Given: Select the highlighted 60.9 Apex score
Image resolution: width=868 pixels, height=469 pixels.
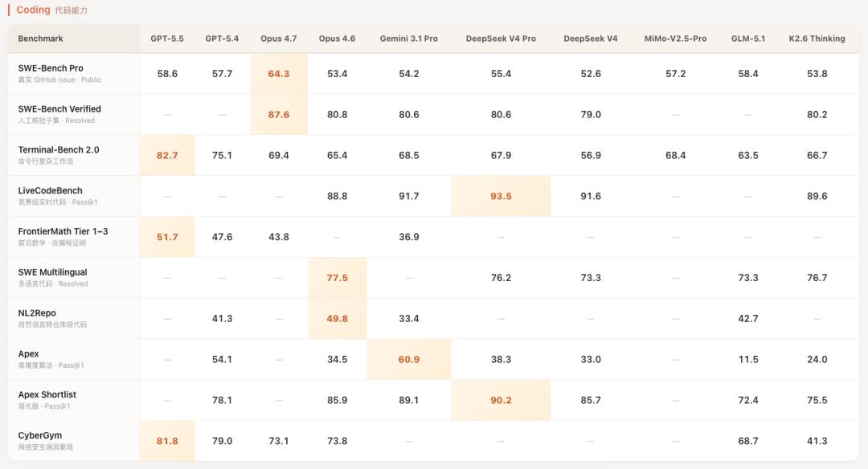Looking at the screenshot, I should [409, 360].
